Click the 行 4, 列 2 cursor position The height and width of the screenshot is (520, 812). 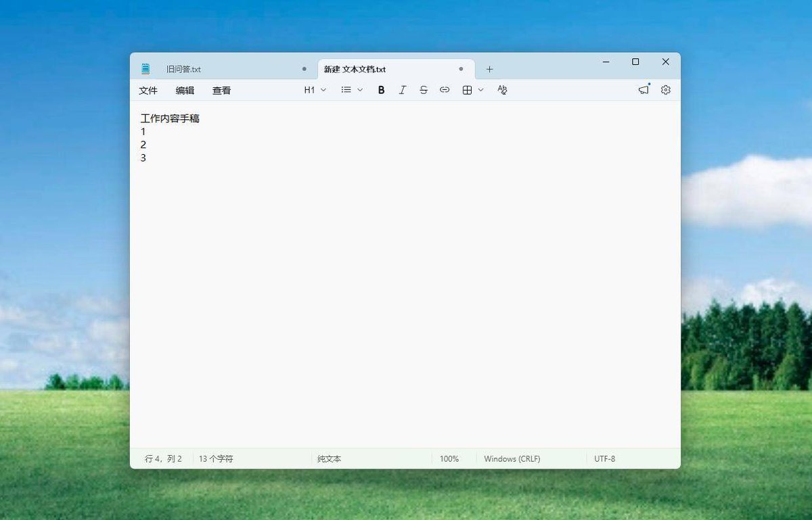click(x=163, y=458)
